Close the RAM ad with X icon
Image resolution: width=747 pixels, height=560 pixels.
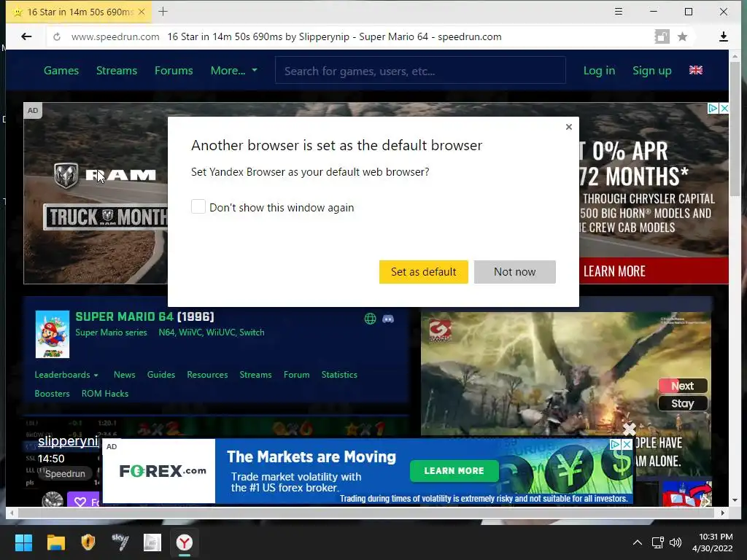pyautogui.click(x=724, y=108)
